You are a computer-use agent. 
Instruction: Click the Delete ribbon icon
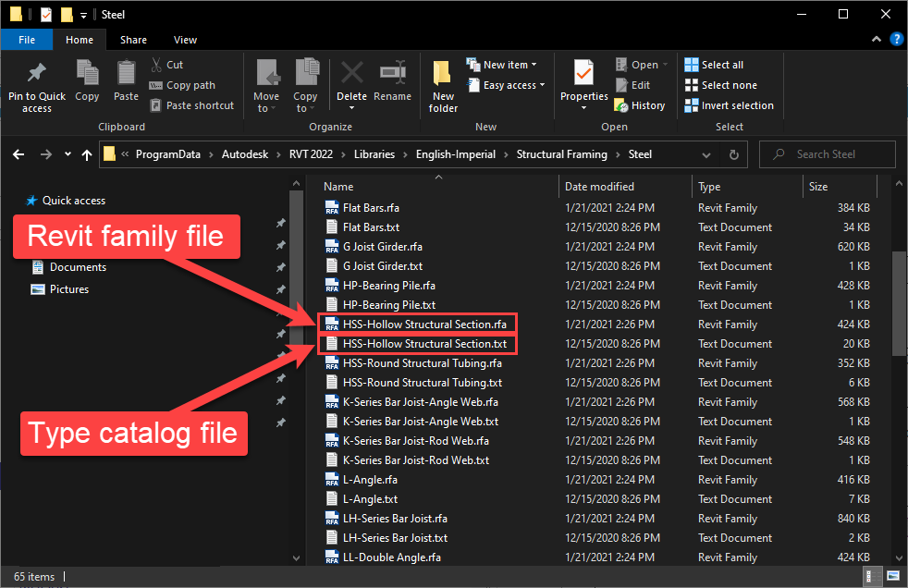pos(351,74)
